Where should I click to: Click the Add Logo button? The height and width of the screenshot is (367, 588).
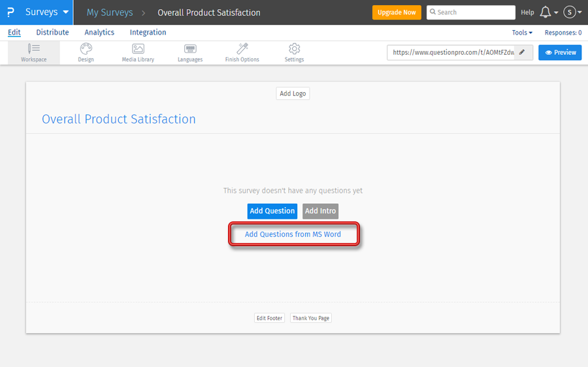point(293,93)
